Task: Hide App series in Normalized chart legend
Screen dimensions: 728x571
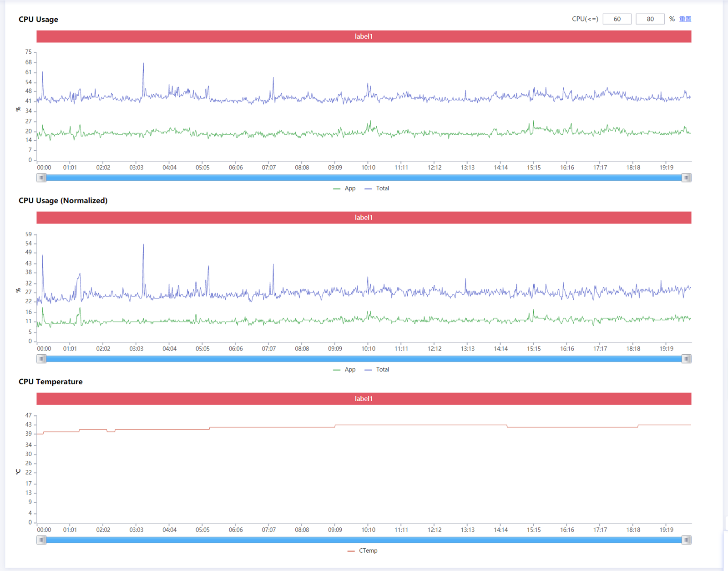Action: (x=344, y=370)
